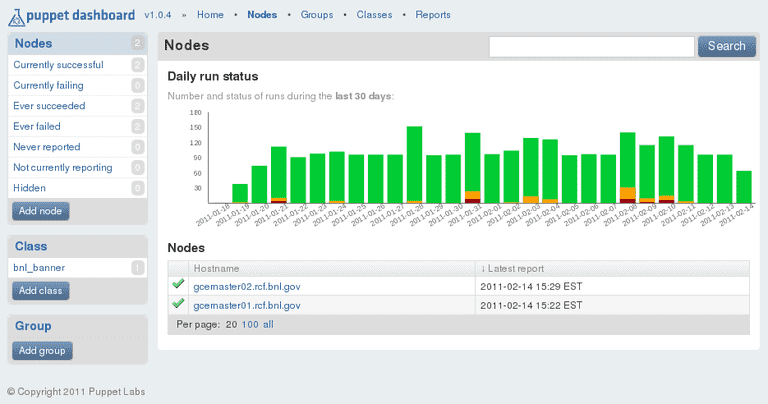Click the Nodes heading count badge
The width and height of the screenshot is (768, 404).
coord(138,43)
